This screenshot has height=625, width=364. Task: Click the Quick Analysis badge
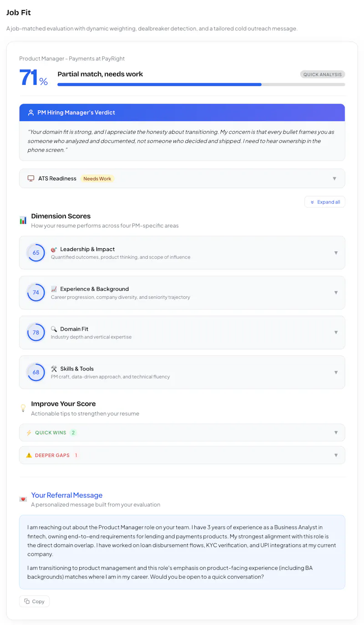323,74
